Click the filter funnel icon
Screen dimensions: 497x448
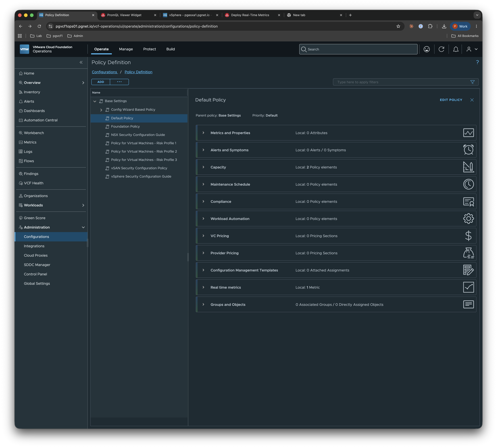(x=472, y=82)
